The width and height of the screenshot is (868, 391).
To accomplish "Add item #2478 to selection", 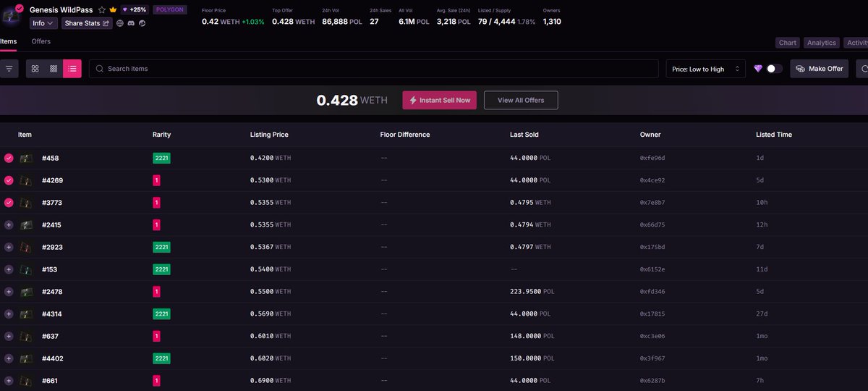I will (x=9, y=292).
